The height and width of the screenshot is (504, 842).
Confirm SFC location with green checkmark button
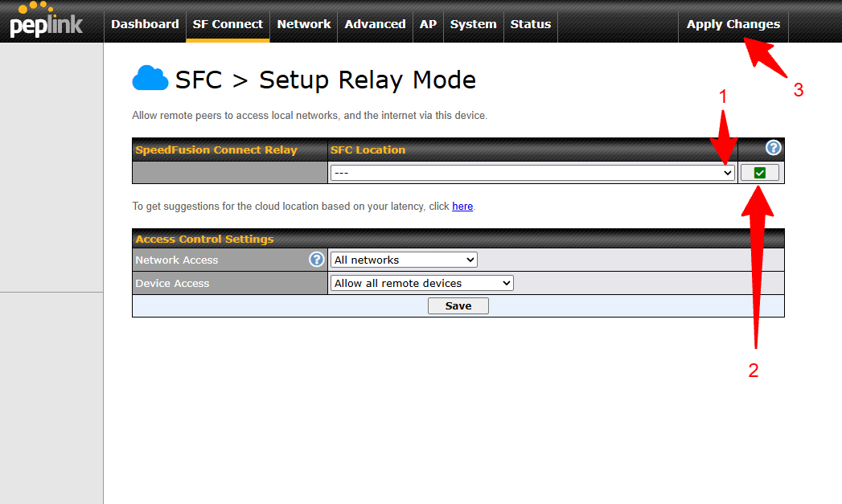point(759,173)
